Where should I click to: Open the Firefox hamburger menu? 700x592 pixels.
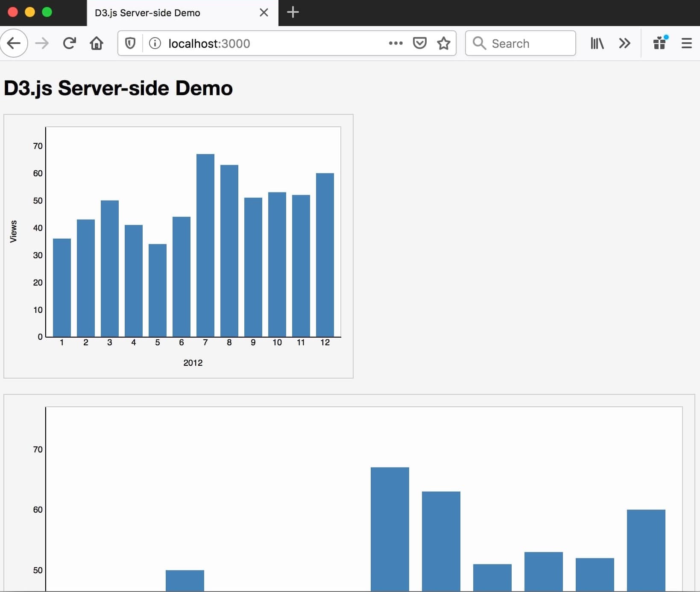coord(686,43)
